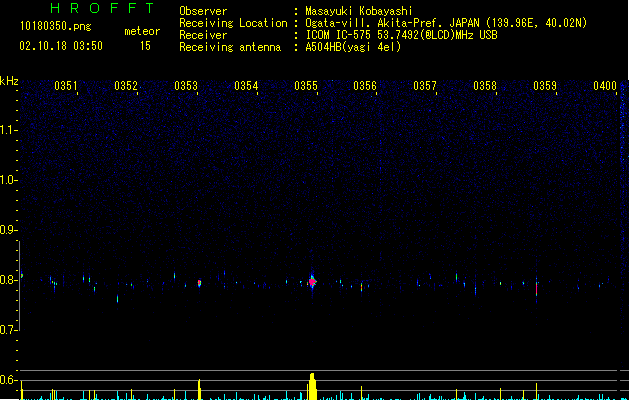Image resolution: width=629 pixels, height=400 pixels.
Task: Click the 'Receiving antenna' field label
Action: tap(230, 47)
